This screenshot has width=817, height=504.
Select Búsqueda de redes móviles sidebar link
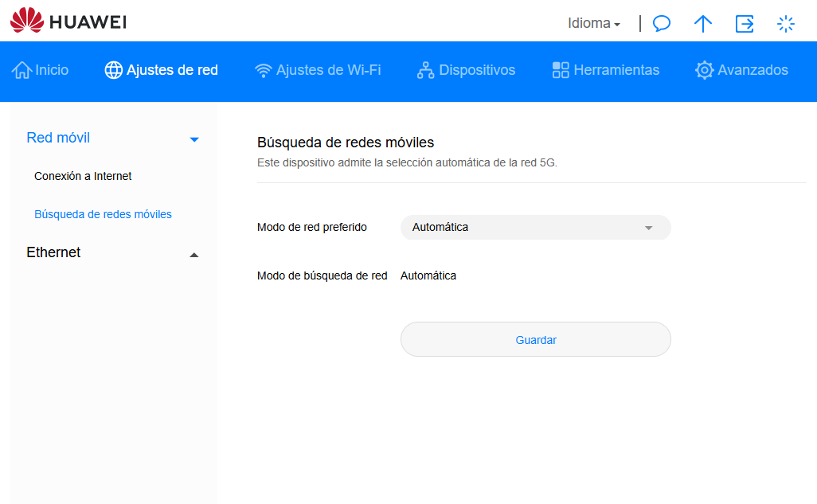[x=103, y=214]
